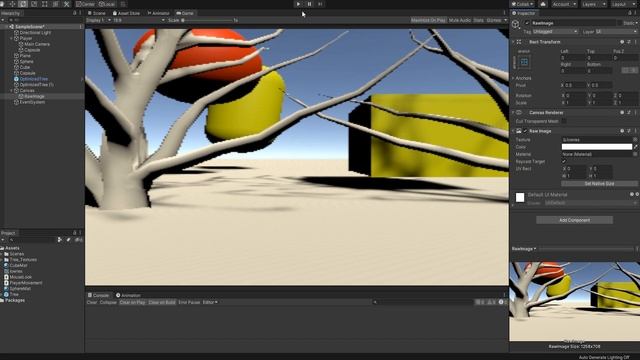Viewport: 640px width, 360px height.
Task: Pick material with object picker circle
Action: [635, 154]
